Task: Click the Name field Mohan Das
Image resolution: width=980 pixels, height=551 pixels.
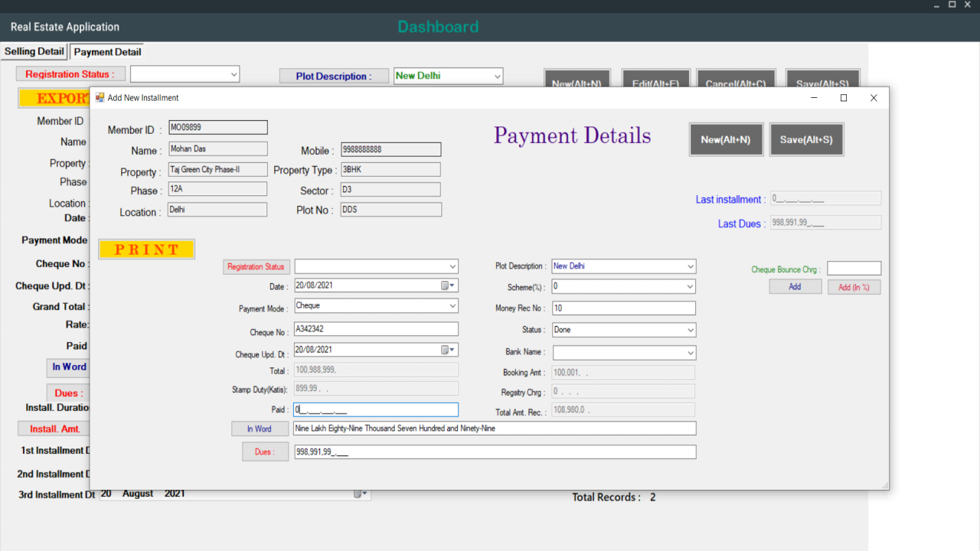Action: tap(217, 148)
